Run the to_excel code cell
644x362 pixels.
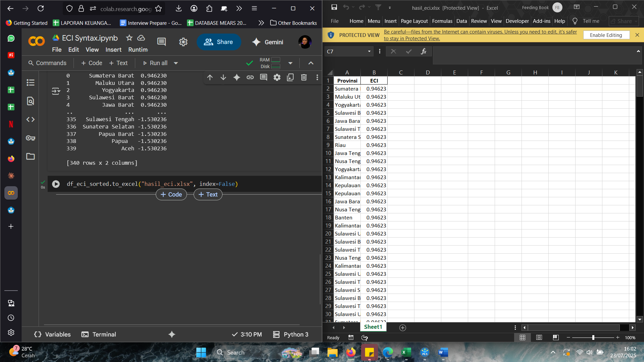coord(56,184)
